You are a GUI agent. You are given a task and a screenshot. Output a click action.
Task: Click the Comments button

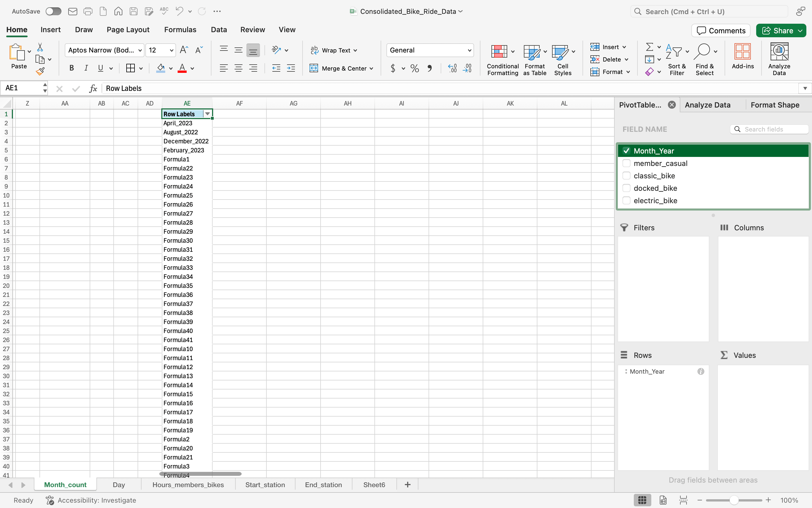(721, 30)
